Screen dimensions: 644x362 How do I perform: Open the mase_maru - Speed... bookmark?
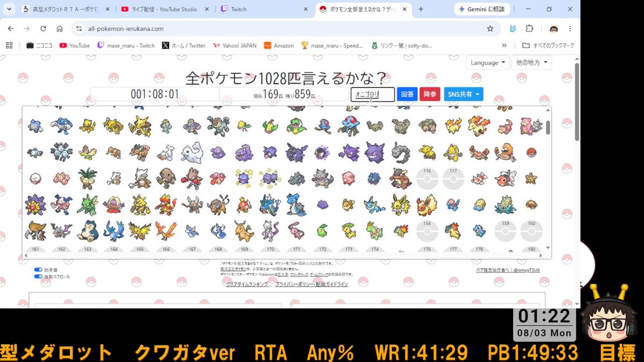click(x=332, y=46)
